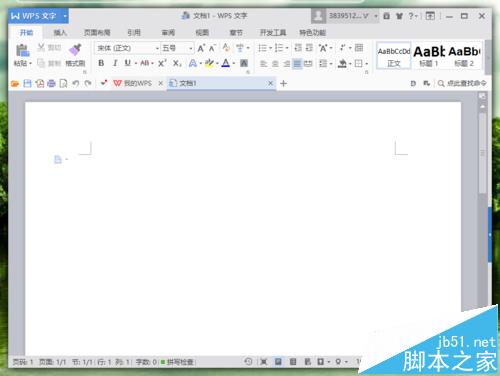Click the numbered list icon
The height and width of the screenshot is (376, 500).
click(x=279, y=48)
